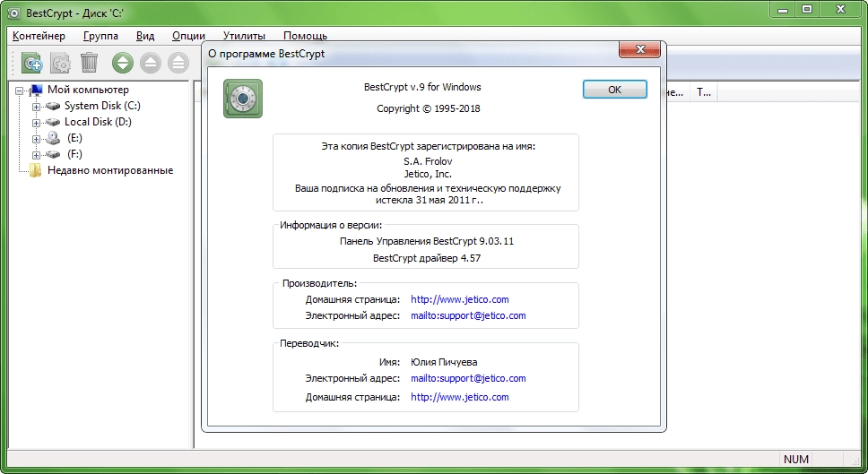The height and width of the screenshot is (474, 868).
Task: Click the 'T...' column header
Action: (x=704, y=92)
